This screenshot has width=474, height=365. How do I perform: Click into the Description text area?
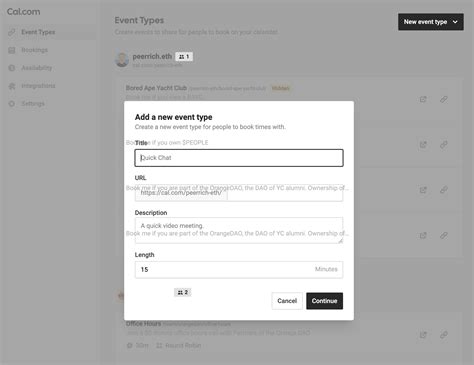coord(239,231)
